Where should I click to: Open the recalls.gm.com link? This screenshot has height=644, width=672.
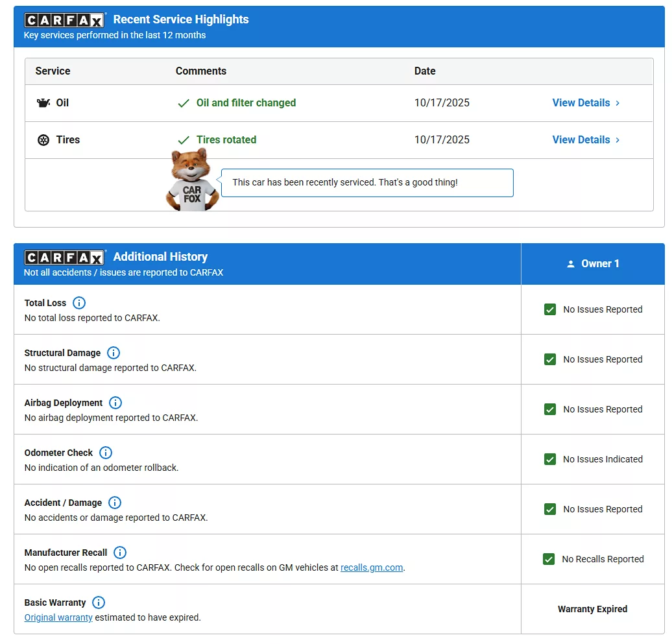tap(372, 567)
